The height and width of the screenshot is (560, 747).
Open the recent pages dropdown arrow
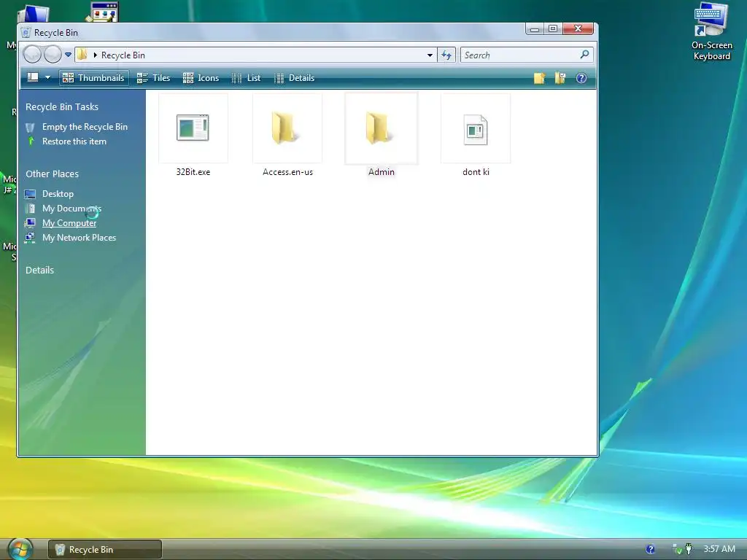pyautogui.click(x=68, y=55)
